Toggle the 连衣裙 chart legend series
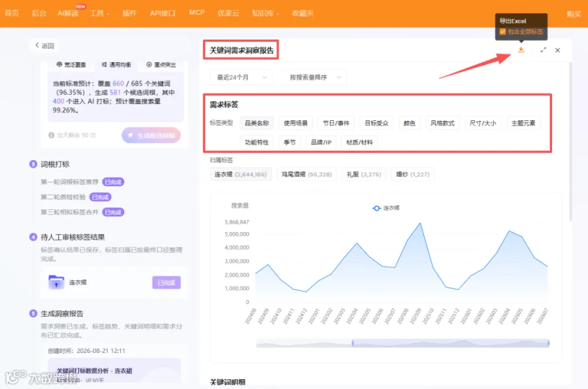 pyautogui.click(x=386, y=208)
